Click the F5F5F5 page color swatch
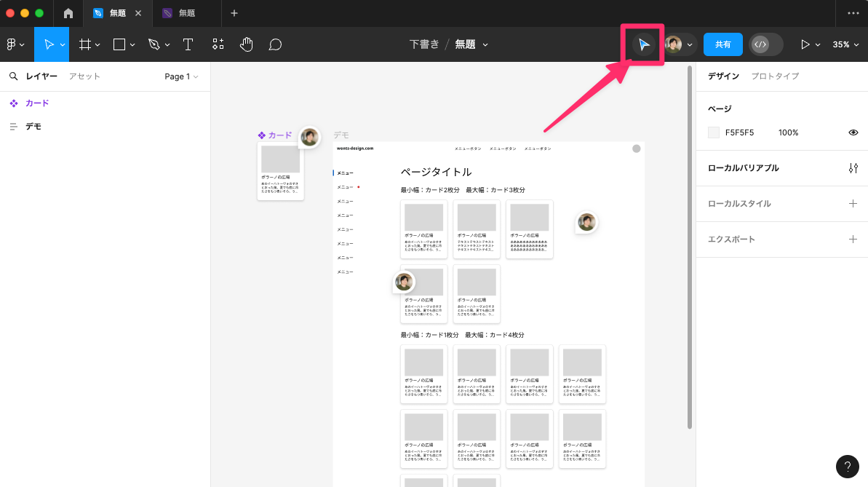The width and height of the screenshot is (868, 487). point(714,132)
